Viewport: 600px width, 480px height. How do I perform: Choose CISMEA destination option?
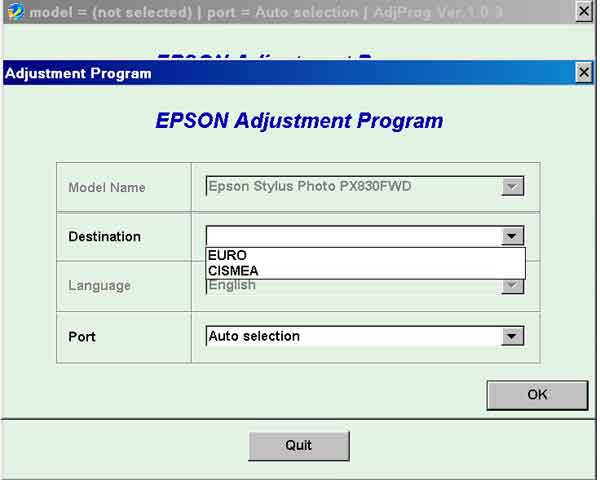coord(365,271)
